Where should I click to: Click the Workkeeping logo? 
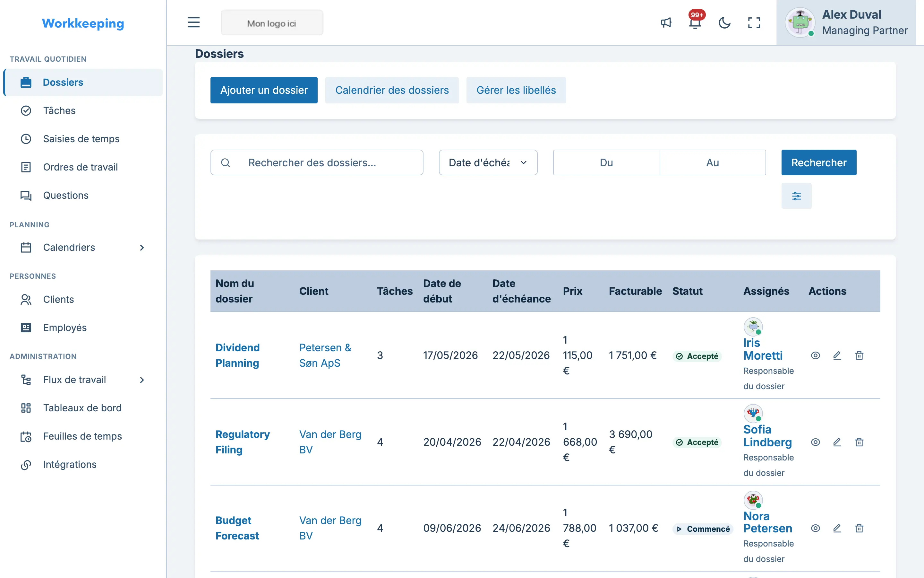tap(83, 23)
